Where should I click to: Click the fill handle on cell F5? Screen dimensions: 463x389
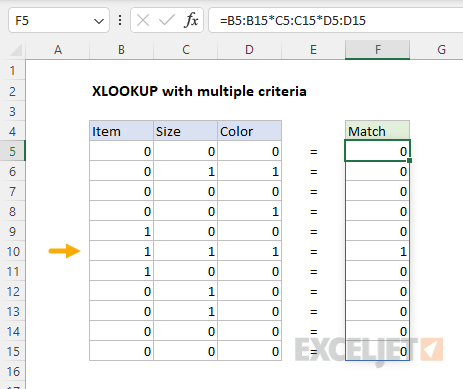pyautogui.click(x=409, y=161)
